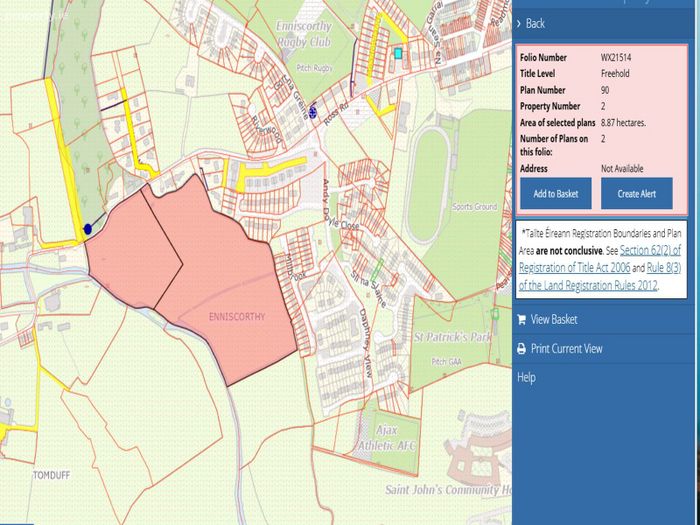Viewport: 700px width, 525px height.
Task: Click the shopping cart View Basket icon
Action: 521,320
